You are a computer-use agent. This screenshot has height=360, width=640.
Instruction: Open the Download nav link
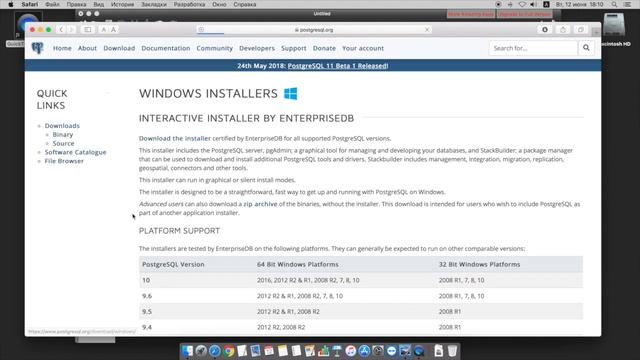point(119,48)
